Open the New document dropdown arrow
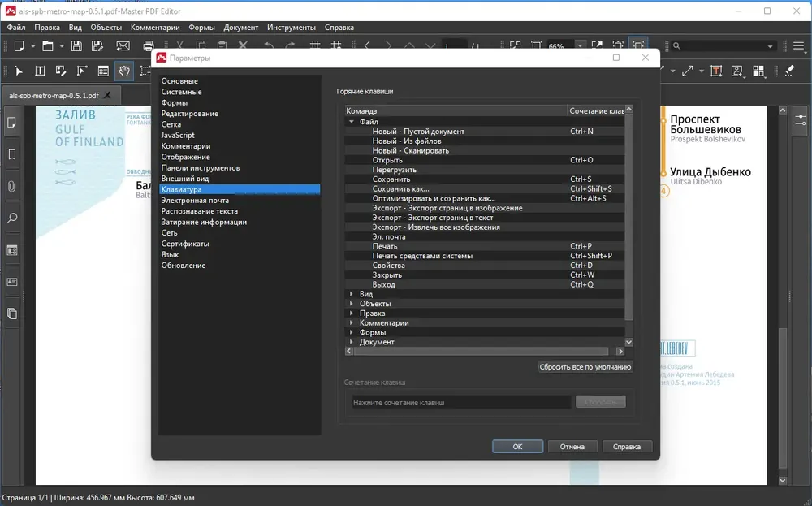 coord(33,46)
